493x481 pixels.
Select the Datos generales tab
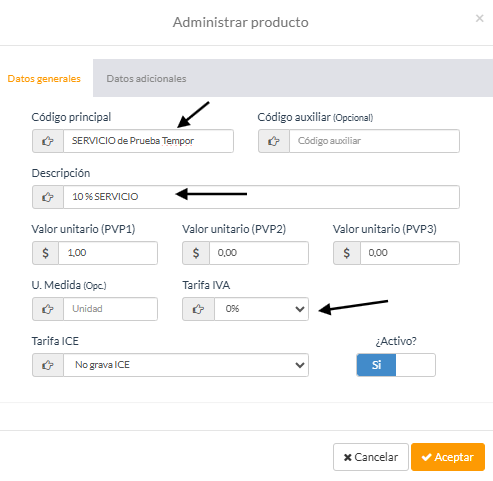(44, 79)
